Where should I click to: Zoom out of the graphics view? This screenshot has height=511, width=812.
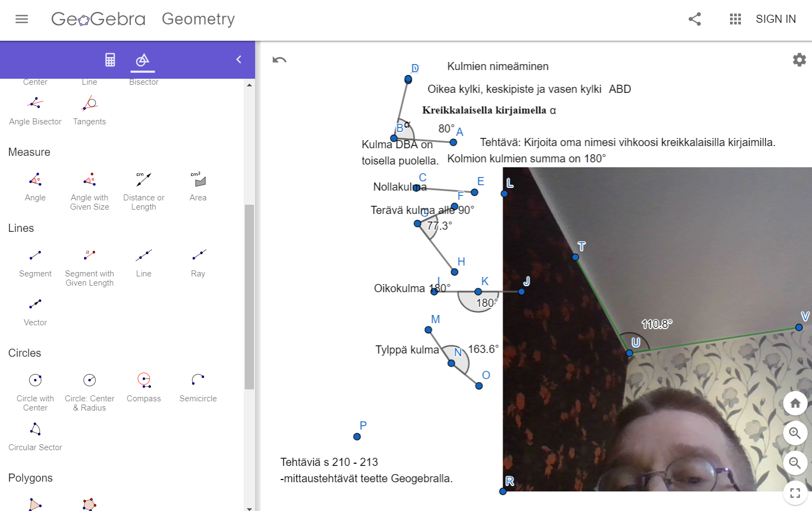795,463
